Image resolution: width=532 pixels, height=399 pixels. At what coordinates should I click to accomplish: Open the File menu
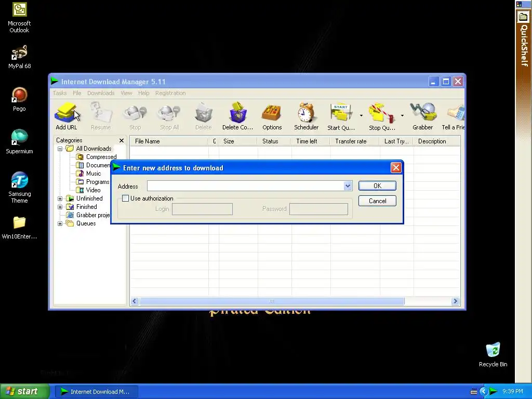coord(77,93)
